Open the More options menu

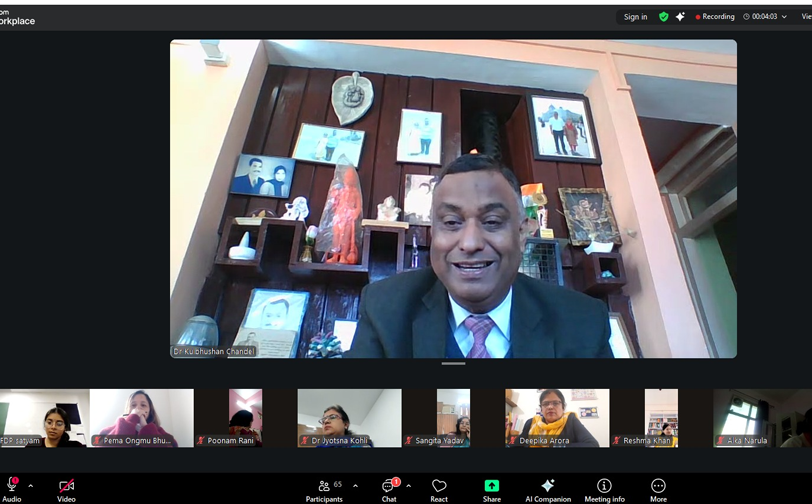click(x=658, y=487)
